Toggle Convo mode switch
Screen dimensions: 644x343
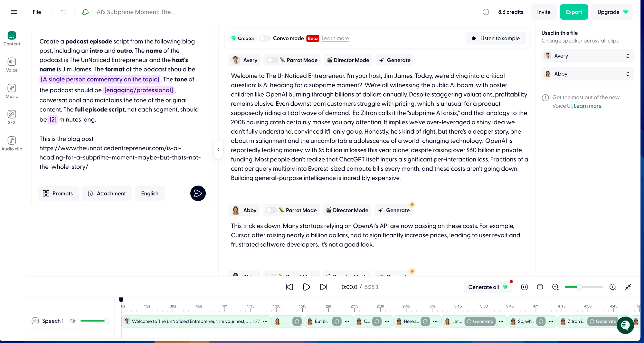click(265, 38)
